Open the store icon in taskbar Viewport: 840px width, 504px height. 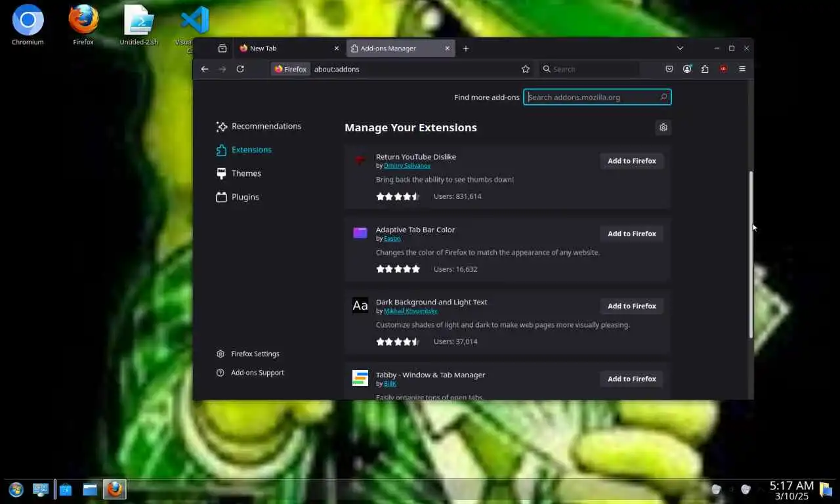click(x=66, y=490)
